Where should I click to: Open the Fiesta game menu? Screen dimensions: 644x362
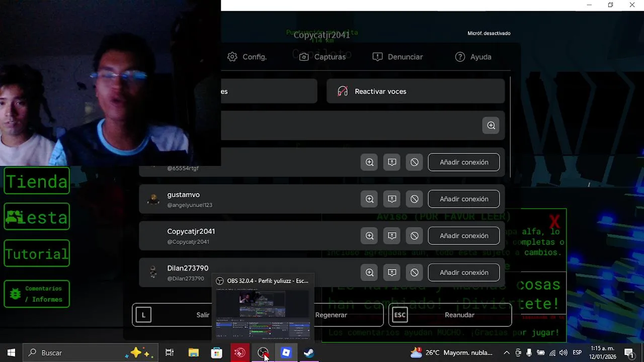pos(37,217)
